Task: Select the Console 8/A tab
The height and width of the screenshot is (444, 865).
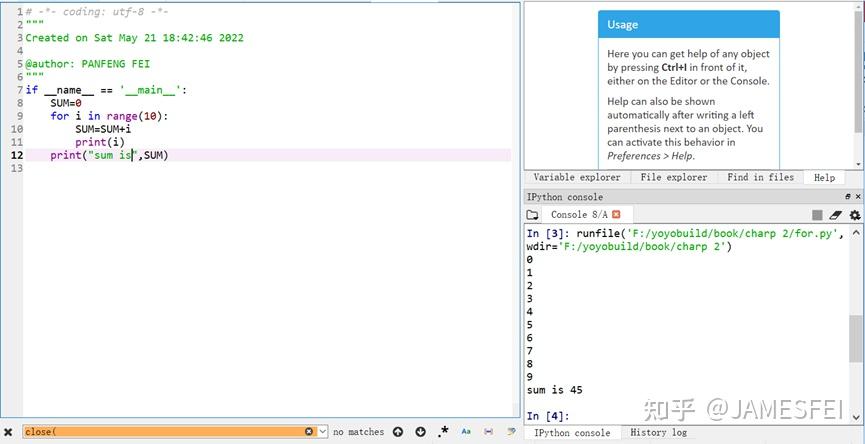Action: pos(579,215)
